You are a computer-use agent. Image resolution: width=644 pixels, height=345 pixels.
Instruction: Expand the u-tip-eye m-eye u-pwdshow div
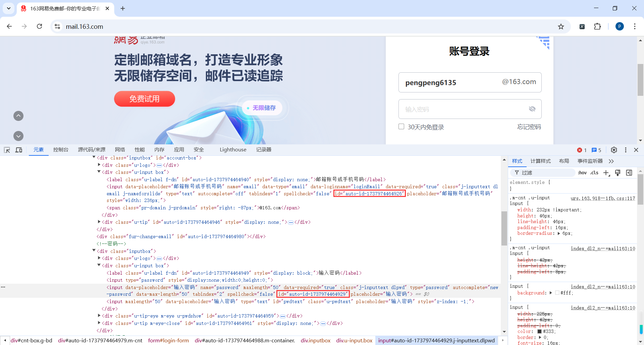(x=99, y=316)
